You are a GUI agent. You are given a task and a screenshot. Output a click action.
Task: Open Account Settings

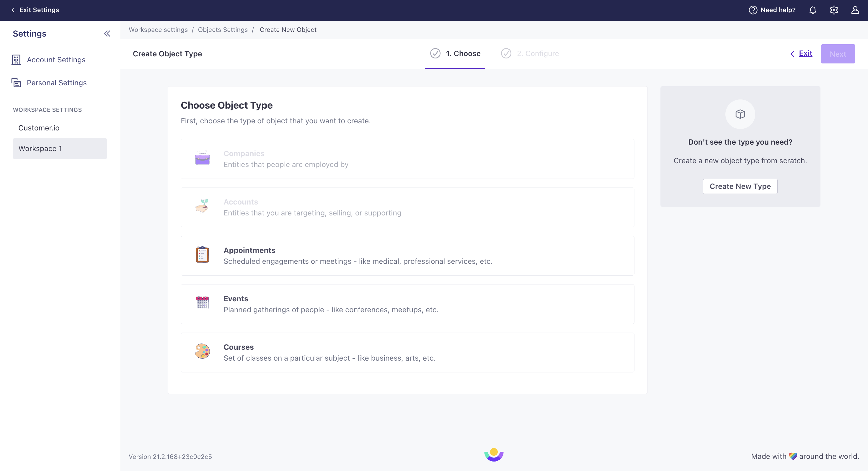[56, 60]
